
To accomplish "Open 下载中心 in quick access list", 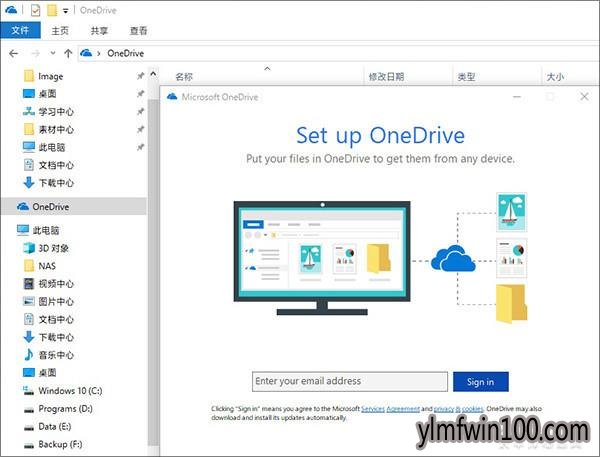I will coord(48,183).
